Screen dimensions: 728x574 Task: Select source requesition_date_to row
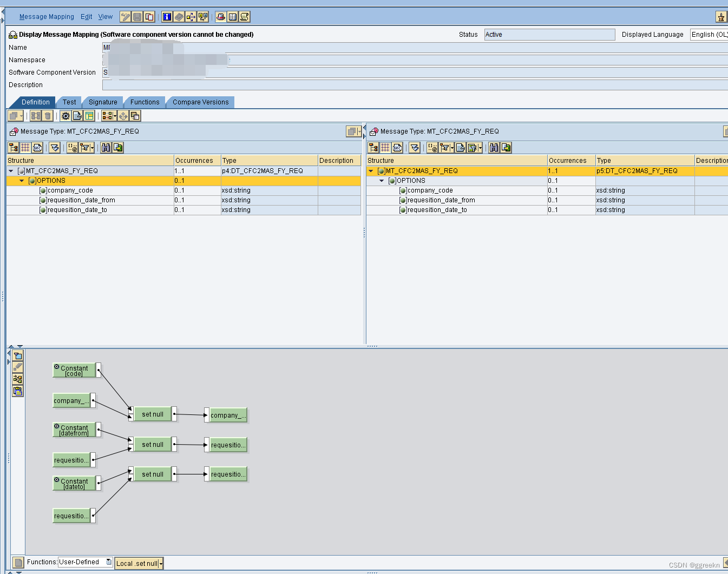tap(183, 210)
